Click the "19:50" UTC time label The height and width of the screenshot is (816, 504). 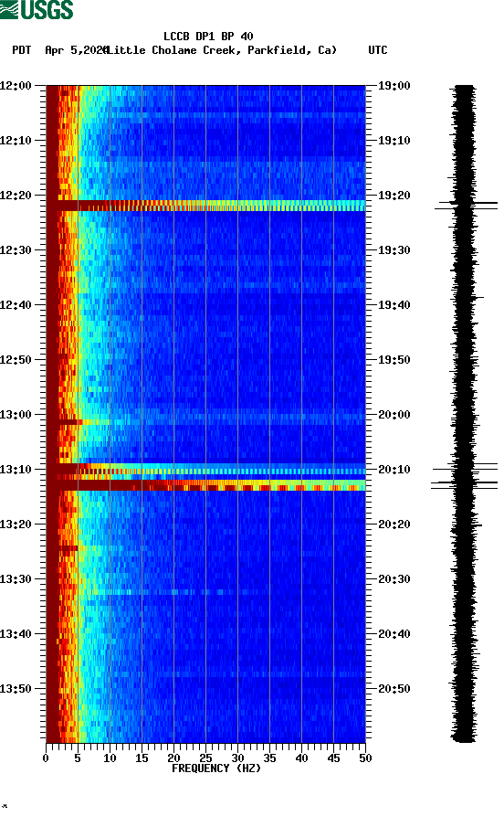point(394,360)
